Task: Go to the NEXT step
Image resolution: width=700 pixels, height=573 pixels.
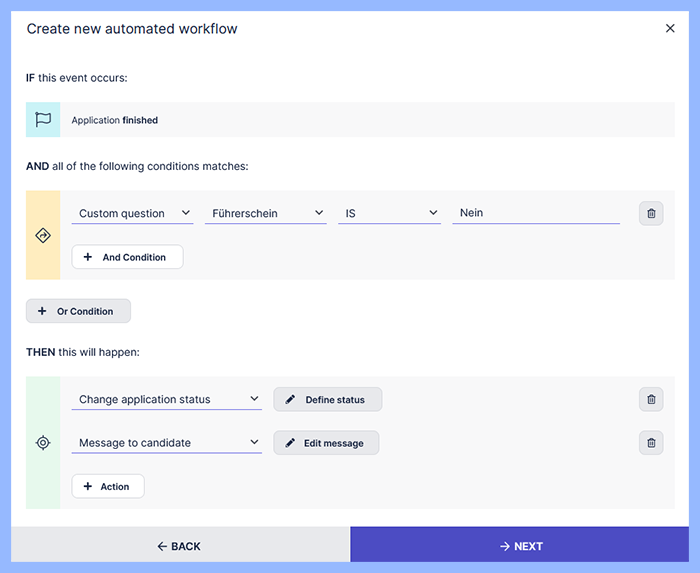Action: (x=520, y=546)
